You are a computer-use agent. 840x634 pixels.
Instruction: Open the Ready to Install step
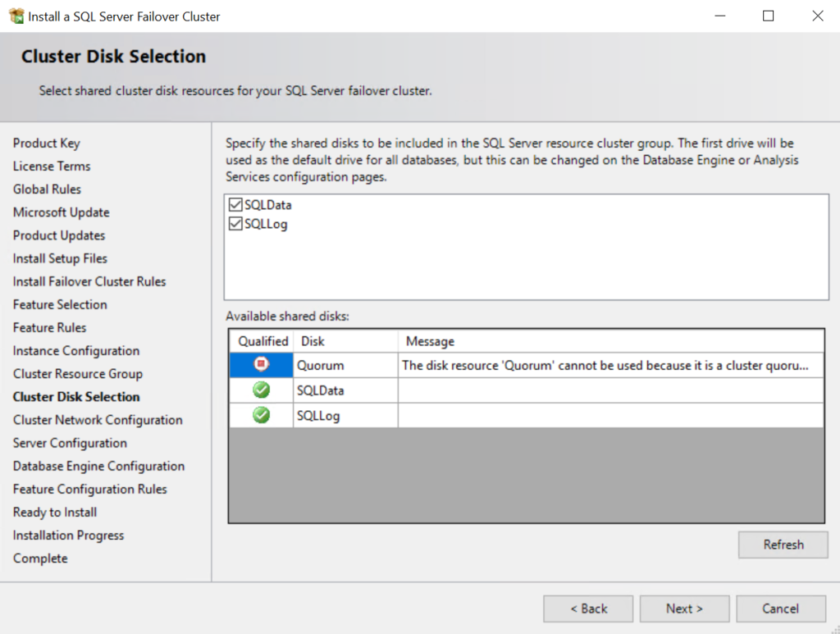(54, 512)
